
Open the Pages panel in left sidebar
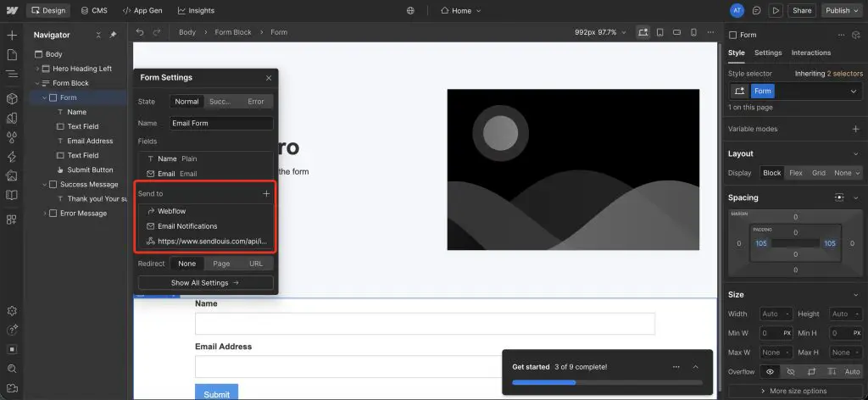tap(12, 54)
